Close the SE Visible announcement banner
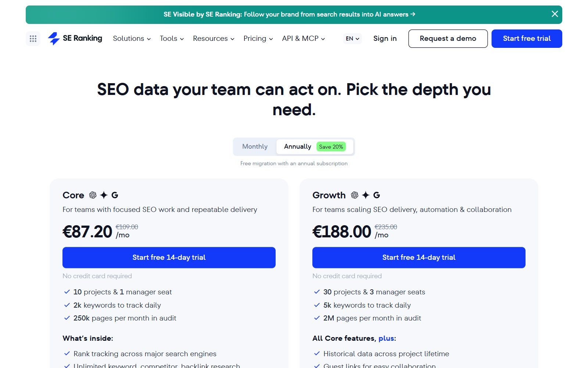This screenshot has width=588, height=368. pos(555,14)
